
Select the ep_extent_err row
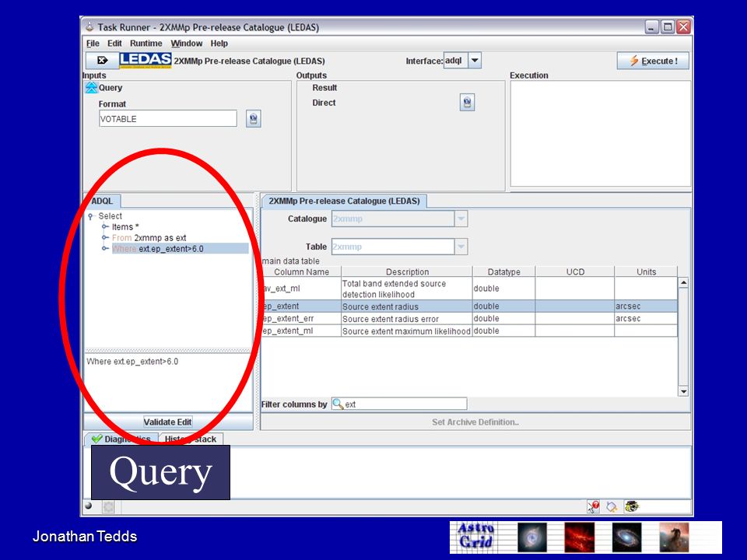point(470,319)
